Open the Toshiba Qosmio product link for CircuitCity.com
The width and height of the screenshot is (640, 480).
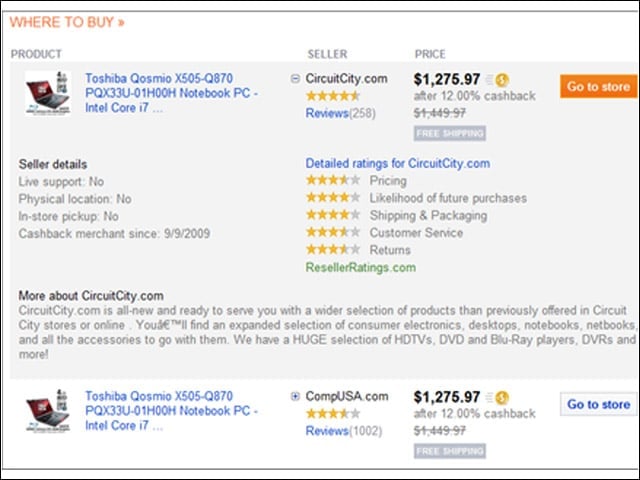(171, 93)
